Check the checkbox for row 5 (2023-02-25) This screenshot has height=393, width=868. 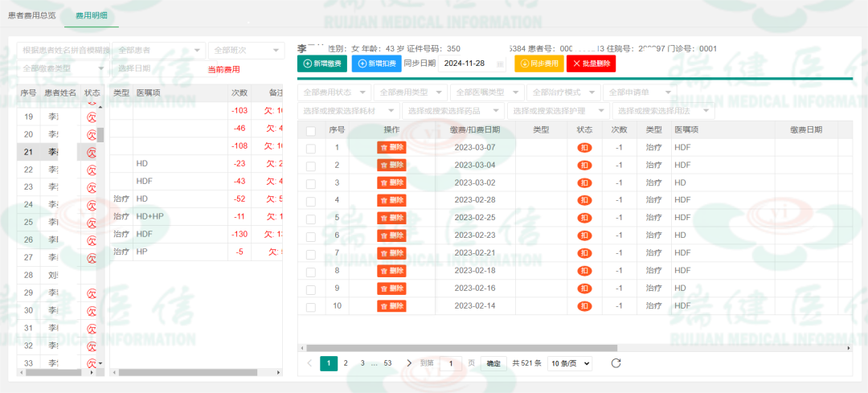click(x=311, y=219)
